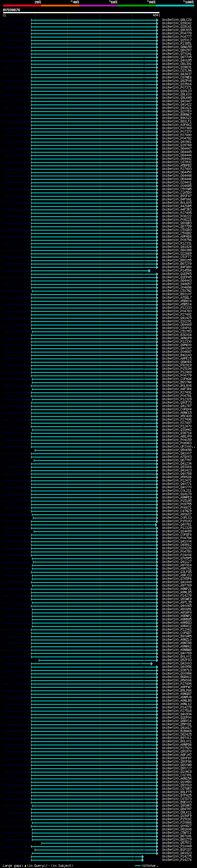Select the UniRef100_Q9XF73 label
The height and width of the screenshot is (868, 197).
coord(177,403)
